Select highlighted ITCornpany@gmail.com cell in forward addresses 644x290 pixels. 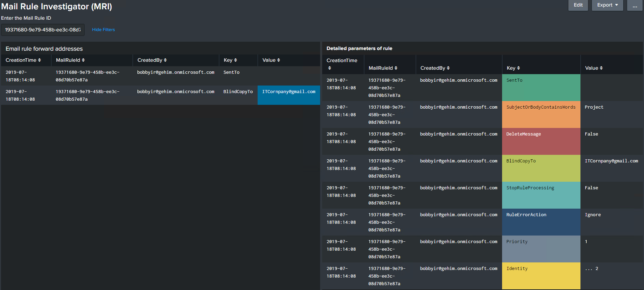coord(289,95)
